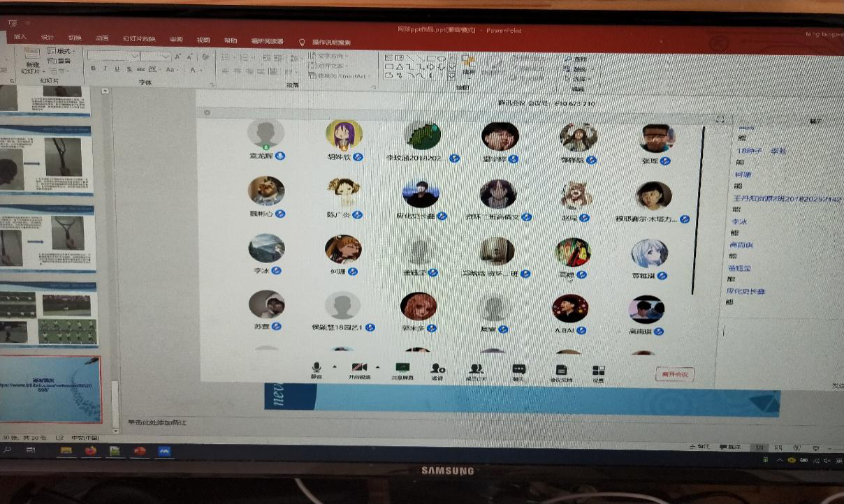This screenshot has width=844, height=504.
Task: Select top visible slide thumbnail in panel
Action: (x=45, y=100)
